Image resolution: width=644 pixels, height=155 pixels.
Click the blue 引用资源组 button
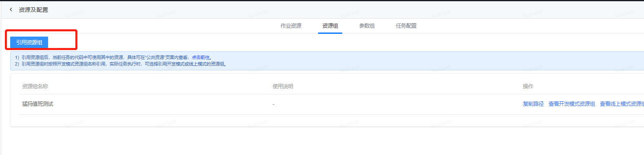tap(29, 42)
